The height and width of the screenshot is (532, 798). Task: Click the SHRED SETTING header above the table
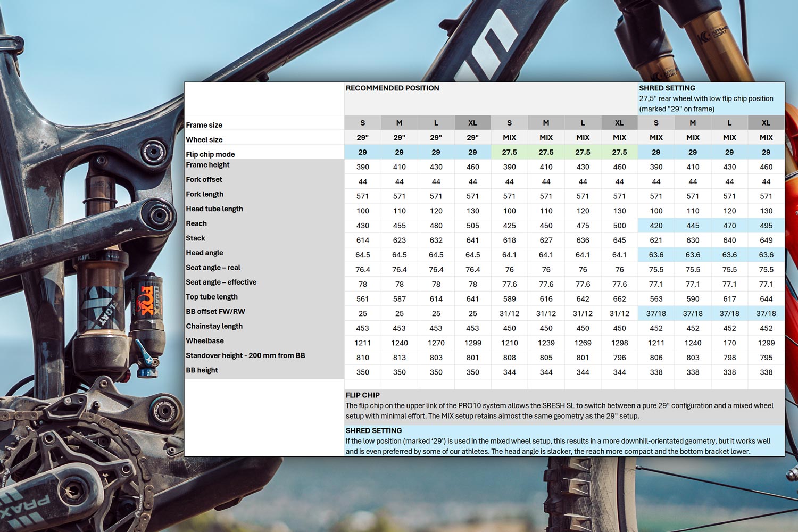667,88
